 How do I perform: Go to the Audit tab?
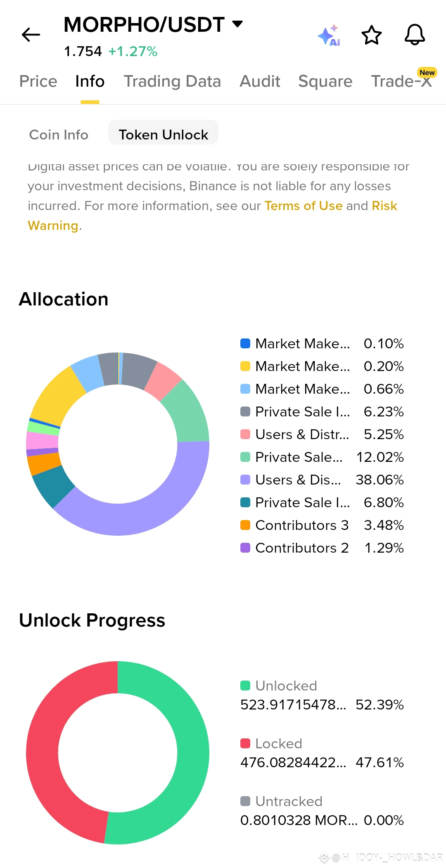260,81
